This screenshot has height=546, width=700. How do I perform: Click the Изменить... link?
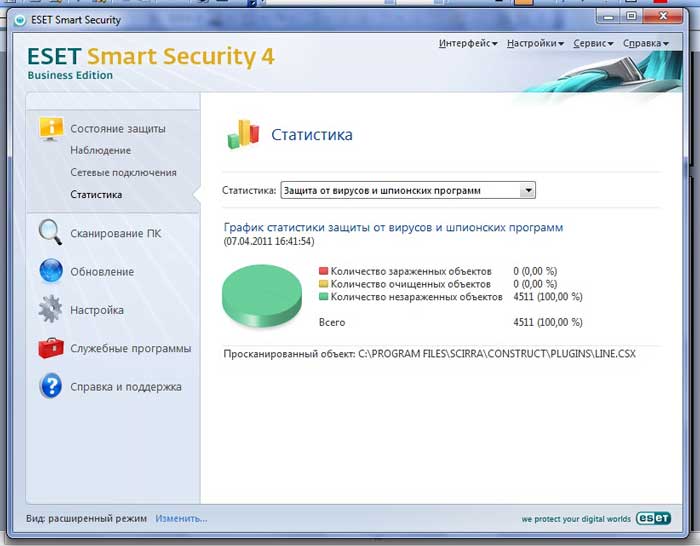pyautogui.click(x=181, y=518)
